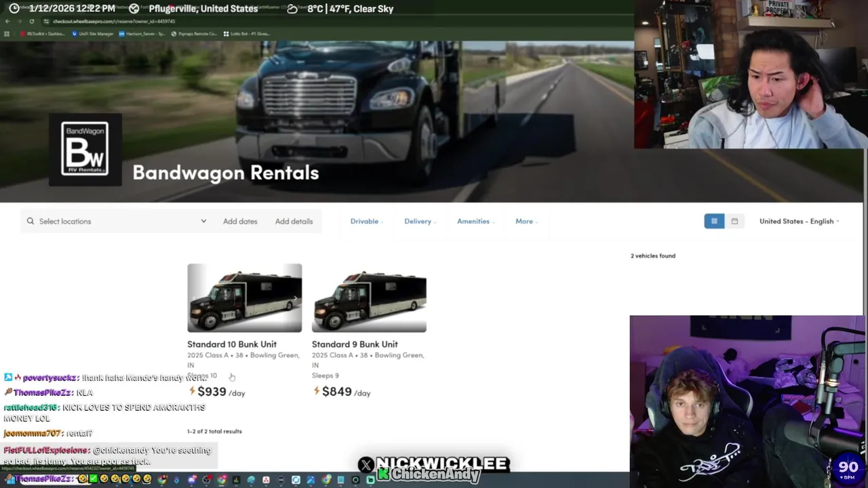Click Add details

pos(294,221)
